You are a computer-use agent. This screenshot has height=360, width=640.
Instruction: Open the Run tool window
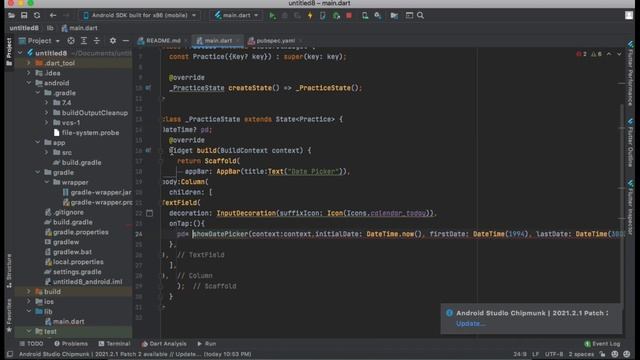coord(207,344)
